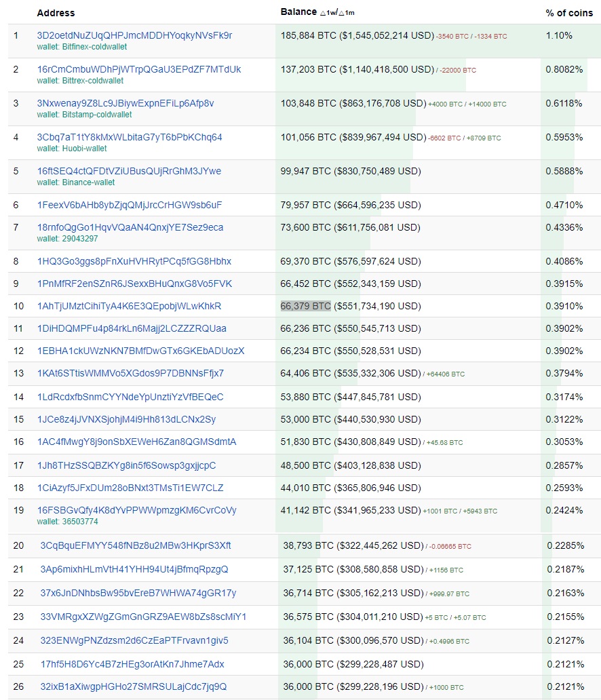Open wallet 29043297 link
Screen dimensions: 601x700
click(67, 239)
